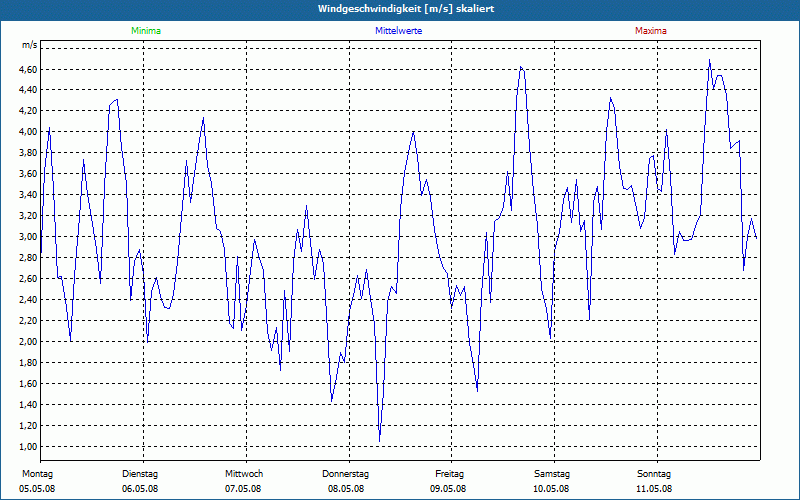The height and width of the screenshot is (500, 800).
Task: Click the 3,80 y-axis value
Action: click(30, 153)
